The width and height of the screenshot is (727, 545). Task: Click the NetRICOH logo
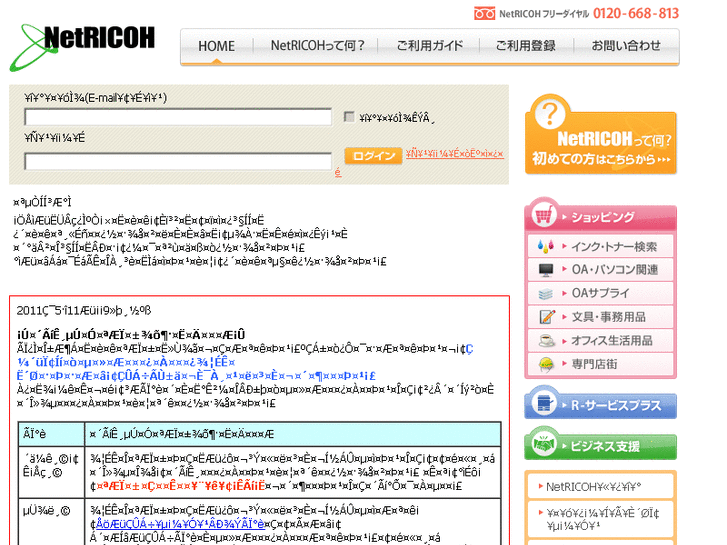click(x=83, y=46)
